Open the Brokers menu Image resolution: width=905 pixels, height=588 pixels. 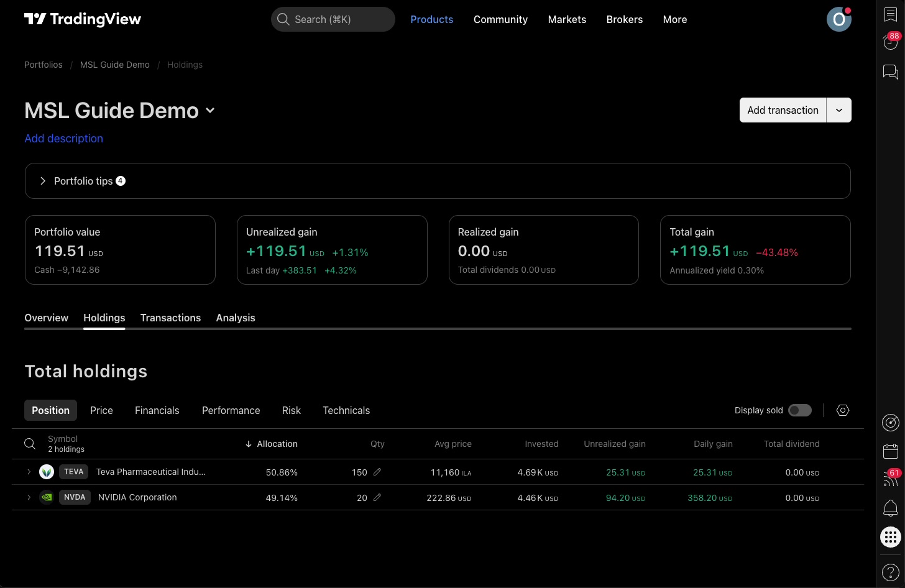pos(625,19)
